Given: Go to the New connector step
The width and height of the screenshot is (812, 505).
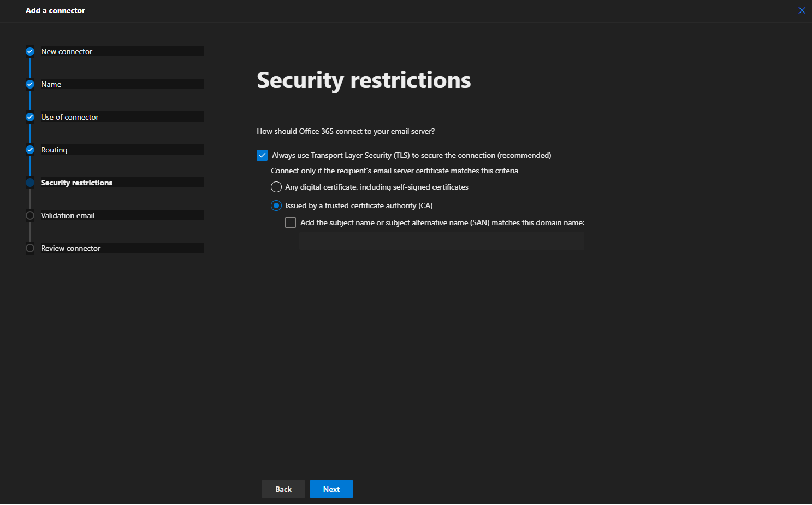Looking at the screenshot, I should click(x=67, y=51).
